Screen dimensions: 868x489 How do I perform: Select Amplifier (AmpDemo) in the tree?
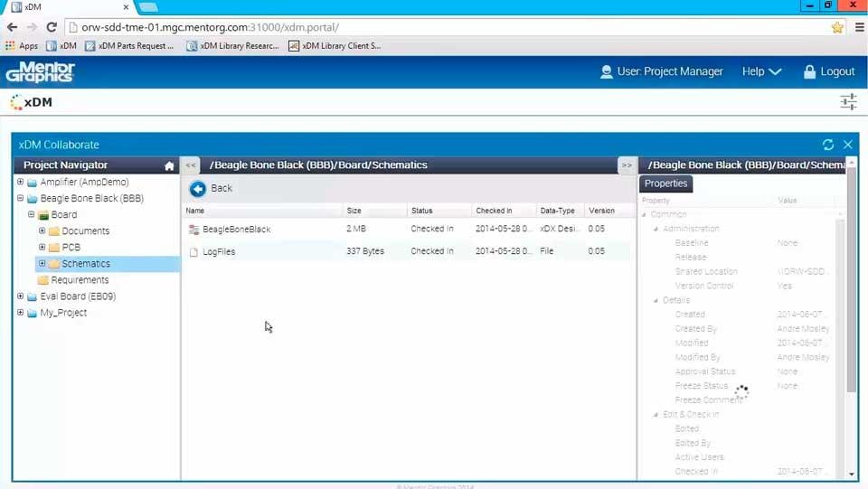pyautogui.click(x=84, y=182)
